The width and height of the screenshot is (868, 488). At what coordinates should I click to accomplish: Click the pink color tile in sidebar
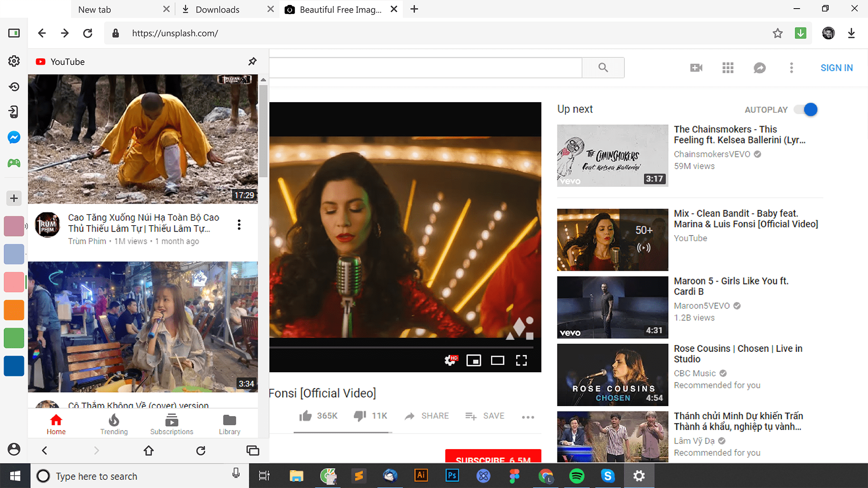click(14, 226)
